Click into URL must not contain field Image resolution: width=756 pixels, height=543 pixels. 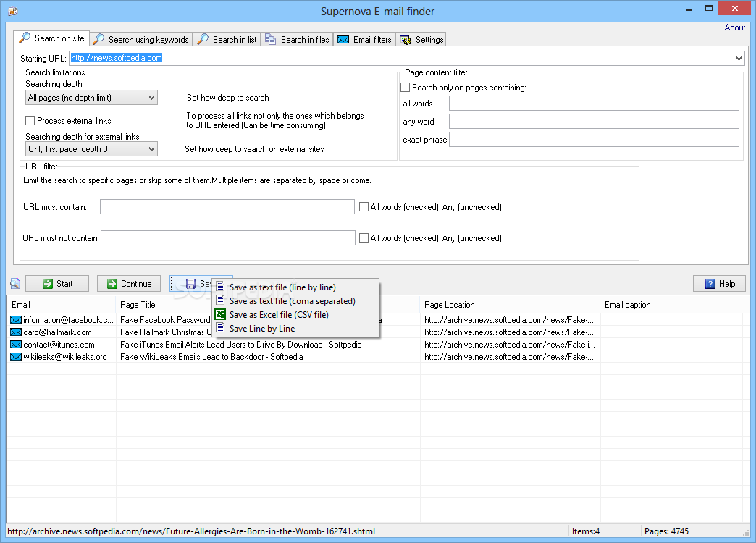[228, 237]
